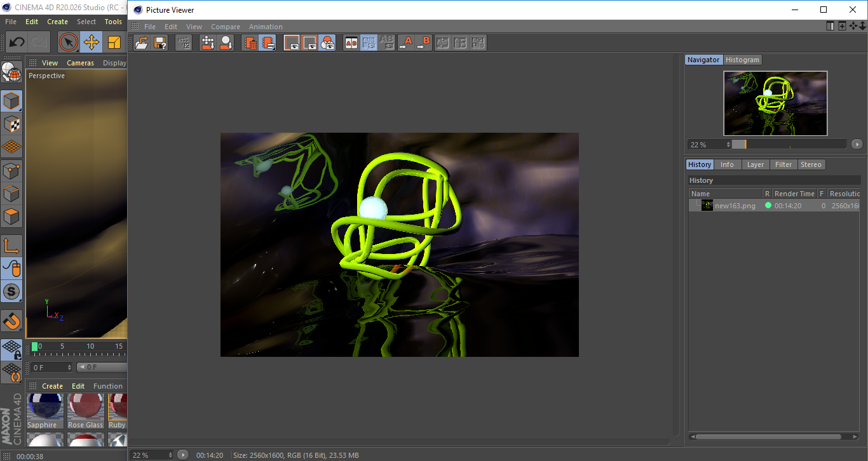Switch to Model mode cube icon

point(11,101)
